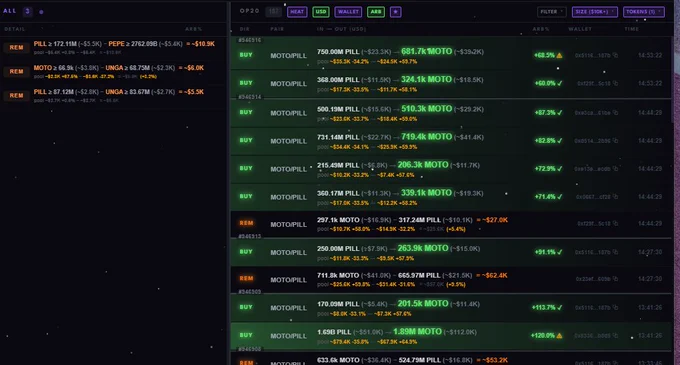Click the block label #946509

pyautogui.click(x=250, y=292)
